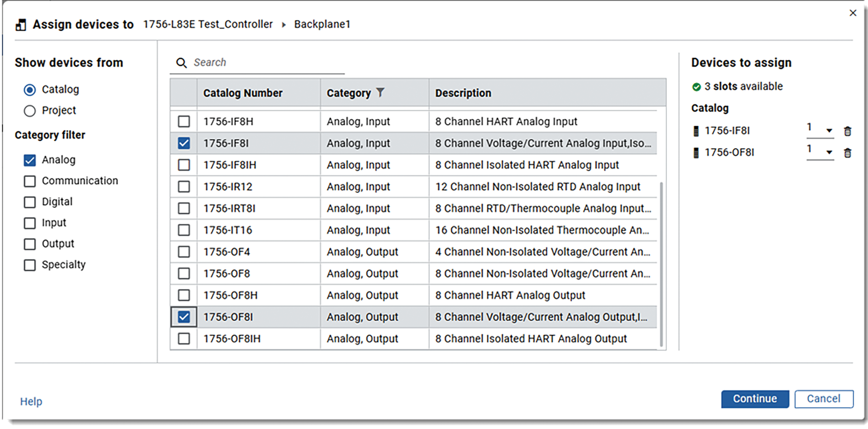Click the Assign devices dialog title icon

(x=21, y=25)
